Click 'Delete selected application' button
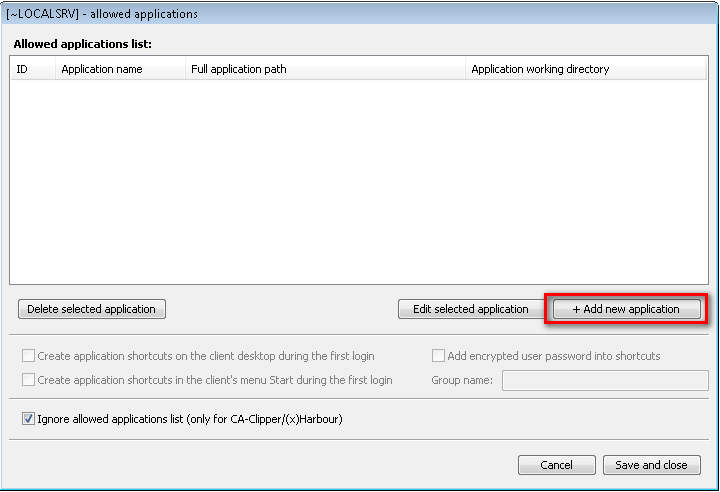 (x=92, y=309)
